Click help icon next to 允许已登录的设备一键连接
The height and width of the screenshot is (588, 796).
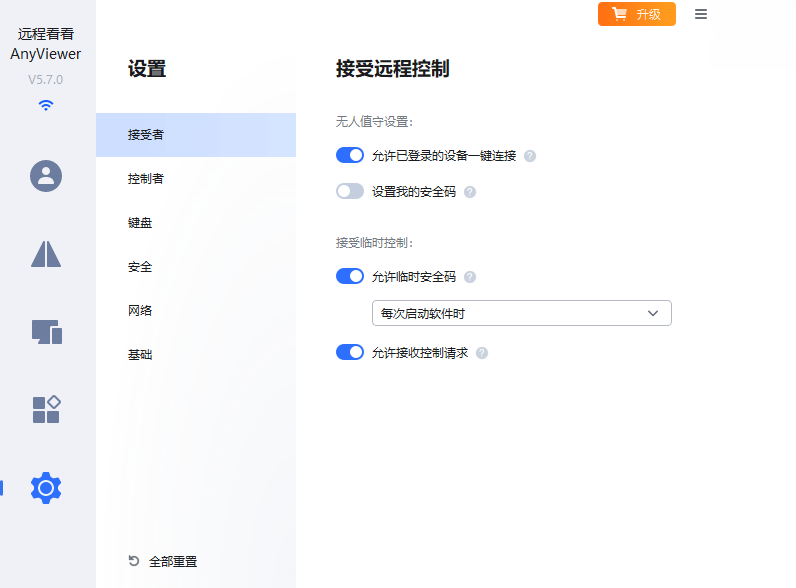coord(529,156)
